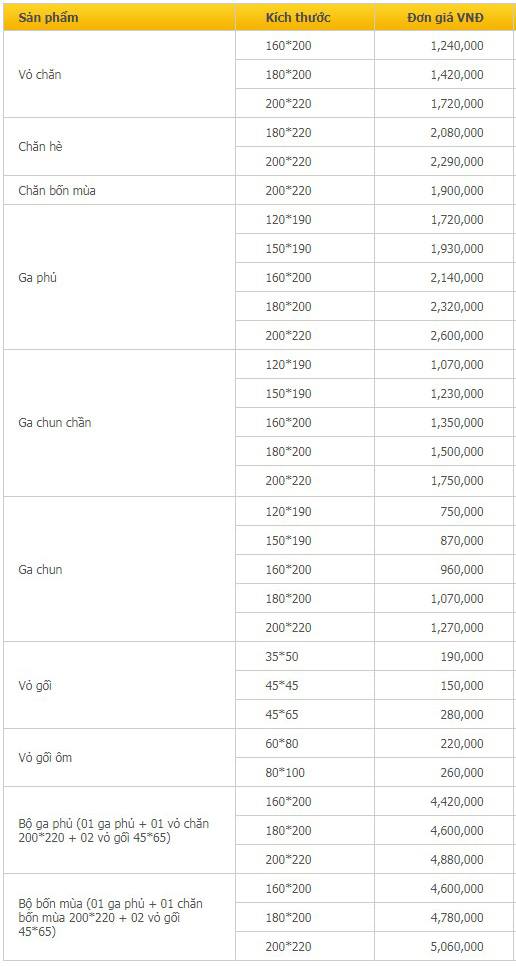Viewport: 516px width, 966px height.
Task: Click the price 2,600,000 for Ga phủ
Action: pyautogui.click(x=457, y=336)
